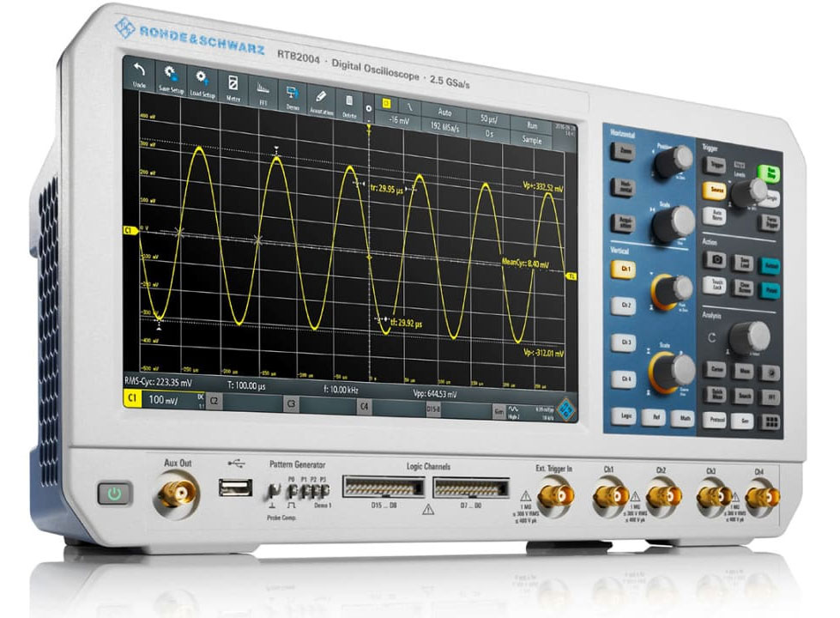This screenshot has height=618, width=840.
Task: Tap D15-8 logic label on screen
Action: pyautogui.click(x=433, y=409)
